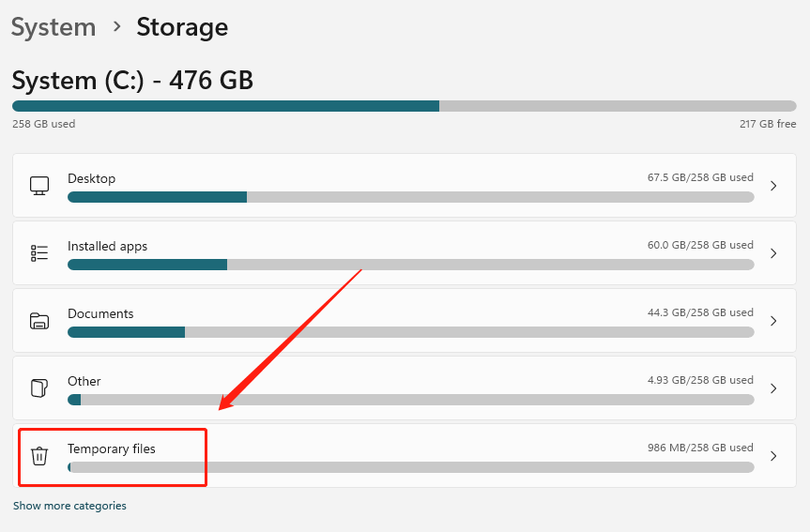The height and width of the screenshot is (532, 810).
Task: Click the Temporary files trash icon
Action: [x=39, y=456]
